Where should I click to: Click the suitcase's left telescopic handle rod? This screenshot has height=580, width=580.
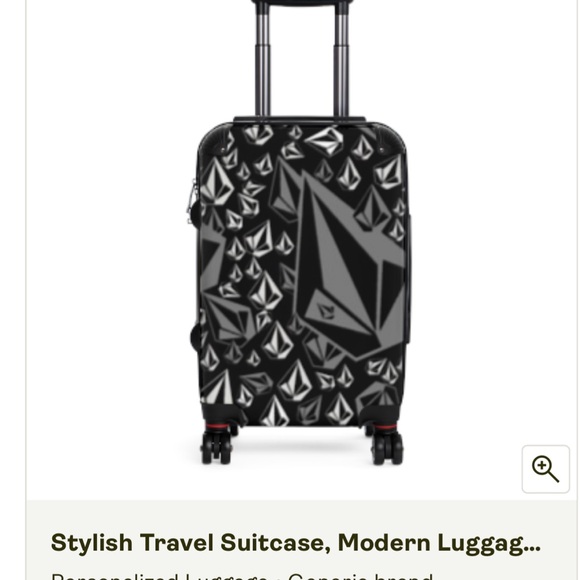tap(262, 61)
